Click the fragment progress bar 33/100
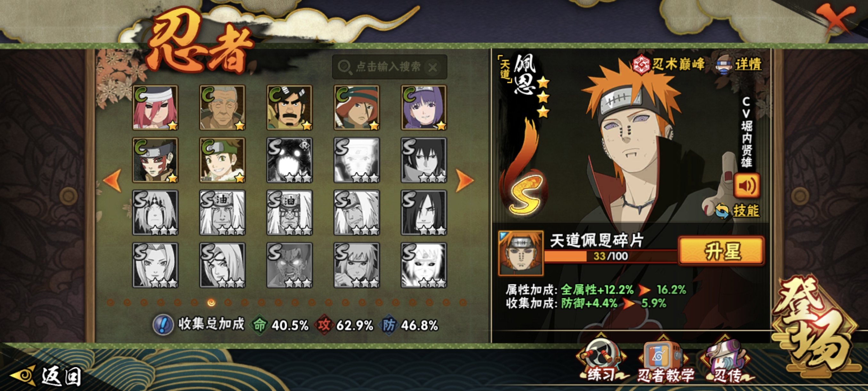Image resolution: width=868 pixels, height=391 pixels. coord(611,256)
